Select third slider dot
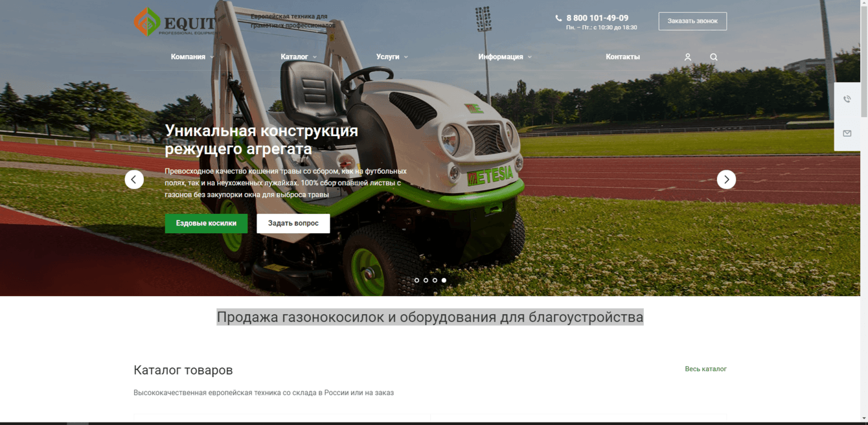This screenshot has width=868, height=425. 435,281
